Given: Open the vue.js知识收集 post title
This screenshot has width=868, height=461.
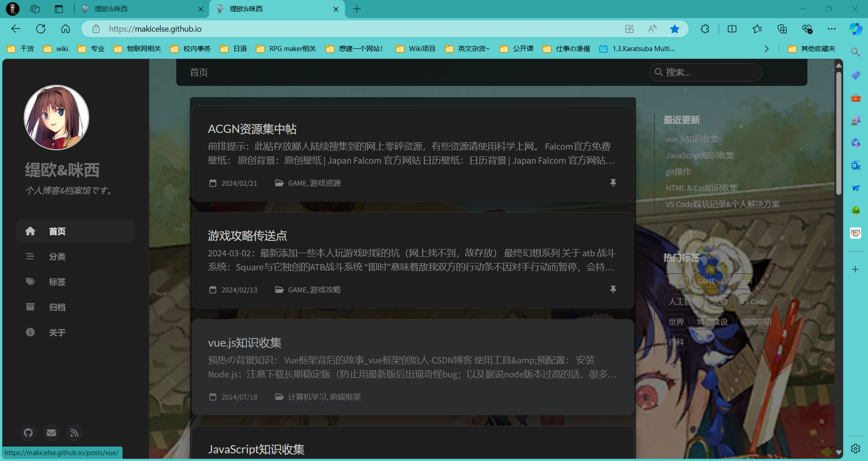Looking at the screenshot, I should tap(245, 343).
